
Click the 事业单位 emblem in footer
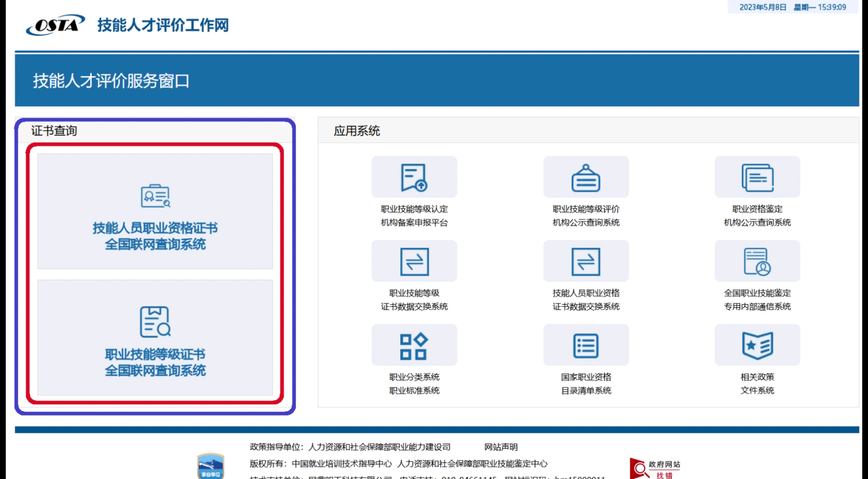click(211, 466)
